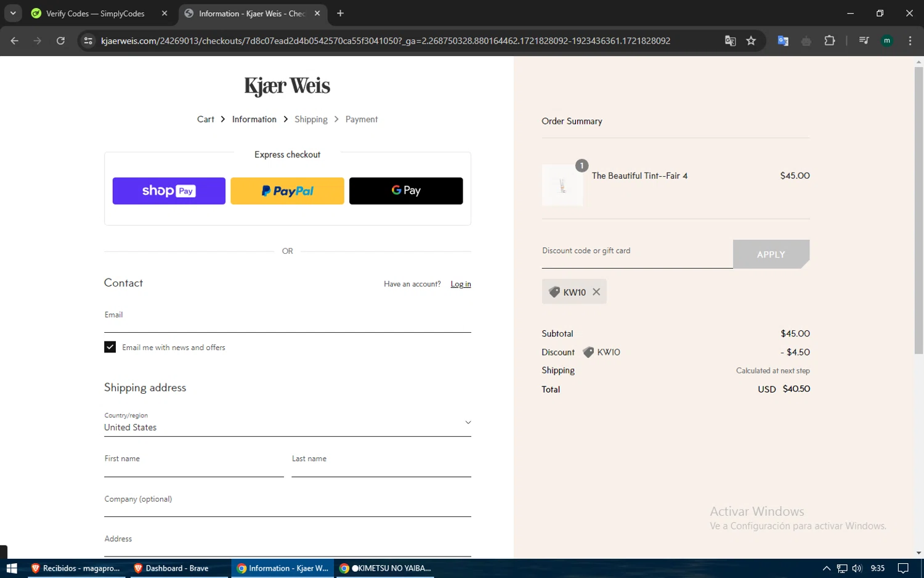
Task: Focus the Last name field
Action: [381, 463]
